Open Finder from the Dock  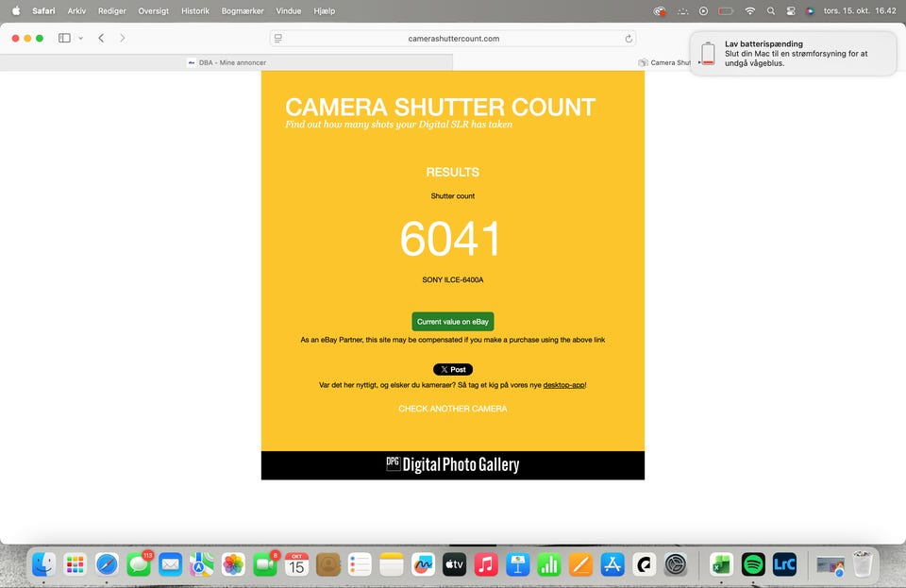pyautogui.click(x=44, y=564)
